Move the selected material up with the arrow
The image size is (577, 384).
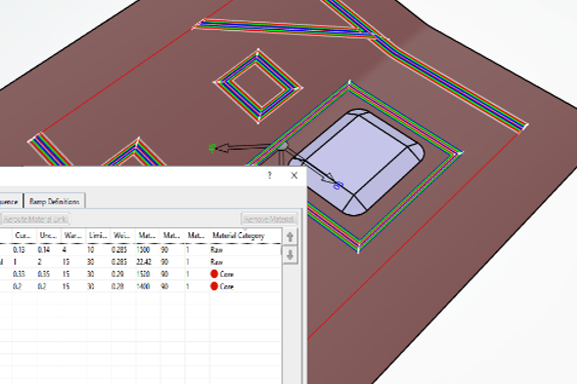290,237
